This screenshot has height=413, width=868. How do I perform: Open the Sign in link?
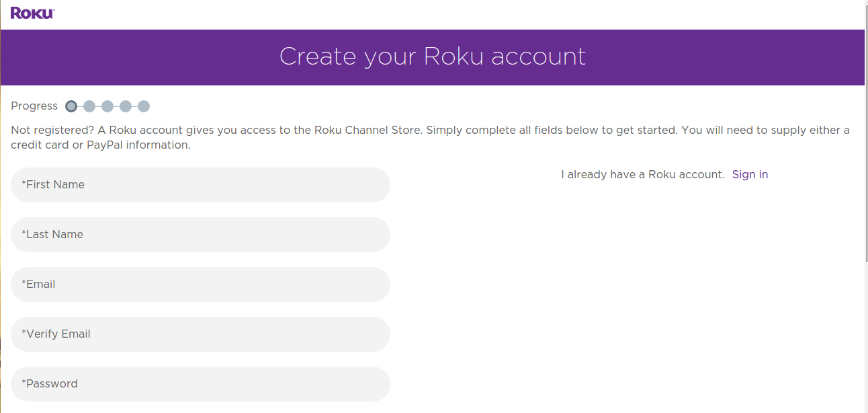pyautogui.click(x=750, y=175)
